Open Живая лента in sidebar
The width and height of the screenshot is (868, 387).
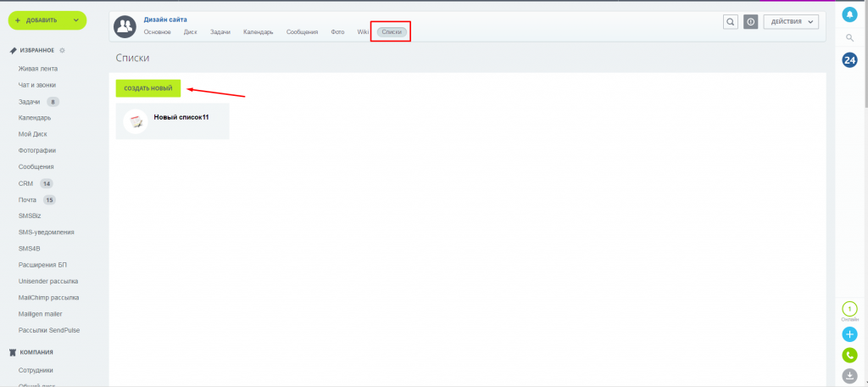pos(38,69)
